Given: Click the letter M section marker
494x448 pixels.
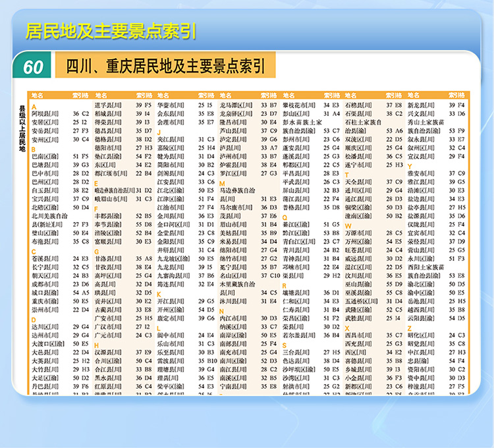Looking at the screenshot, I should pyautogui.click(x=222, y=184).
